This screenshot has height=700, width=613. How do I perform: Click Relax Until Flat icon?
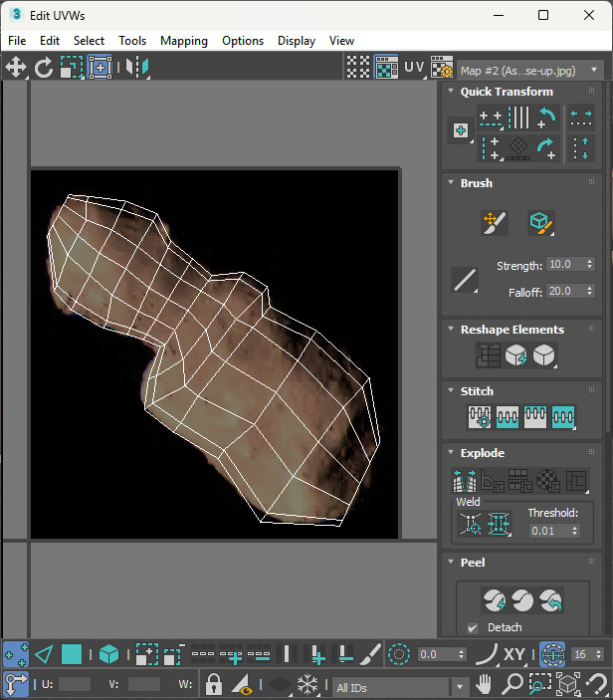coord(516,355)
